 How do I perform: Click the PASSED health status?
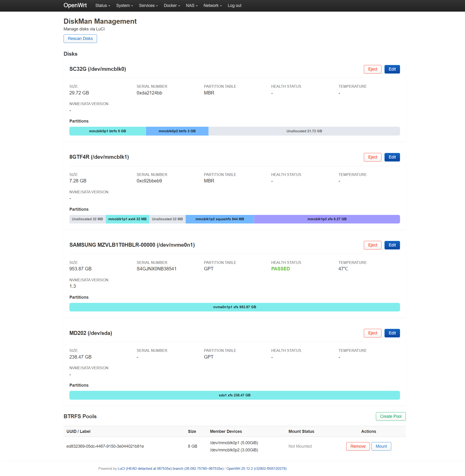280,269
